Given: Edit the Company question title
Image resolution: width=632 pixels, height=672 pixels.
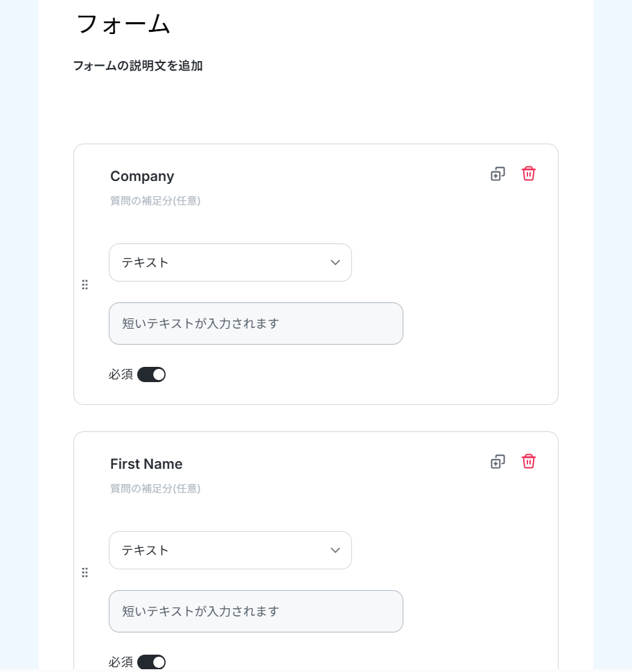Looking at the screenshot, I should point(142,176).
